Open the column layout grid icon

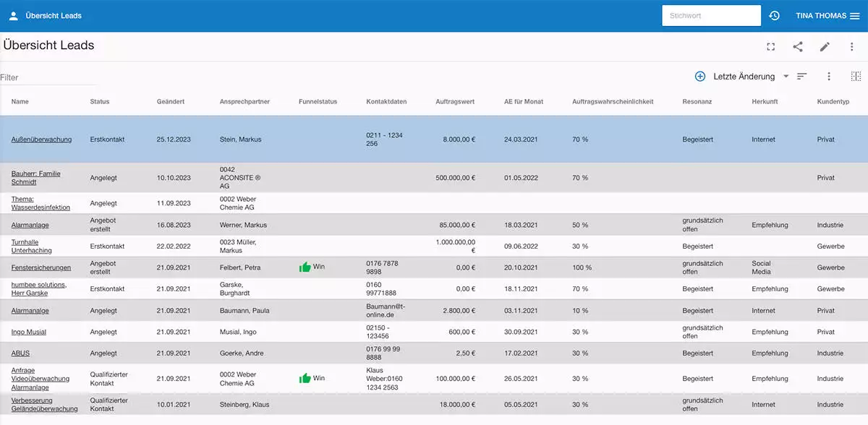[856, 75]
